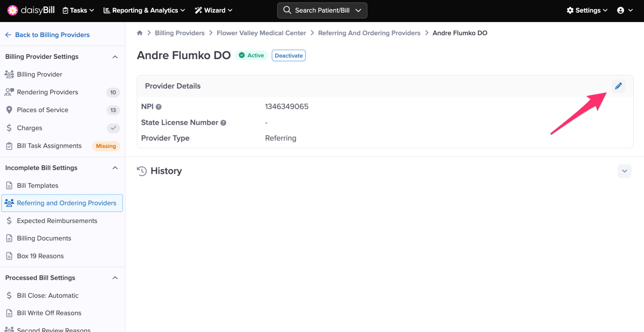The width and height of the screenshot is (644, 332).
Task: Click the daisyBill flower logo
Action: (13, 10)
